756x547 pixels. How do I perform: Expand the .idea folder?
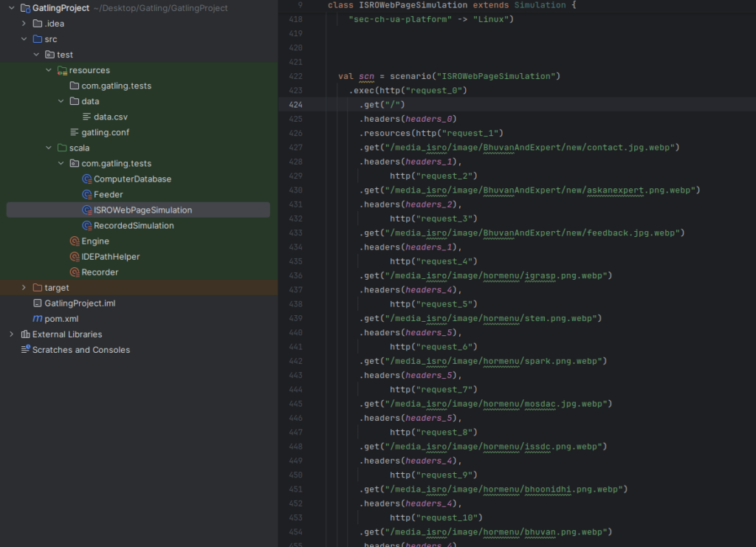point(24,24)
